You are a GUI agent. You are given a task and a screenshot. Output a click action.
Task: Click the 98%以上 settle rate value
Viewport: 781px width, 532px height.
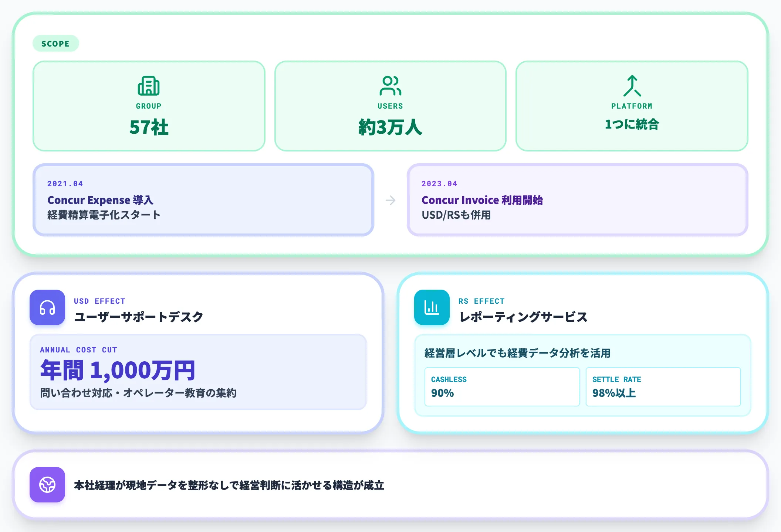614,393
